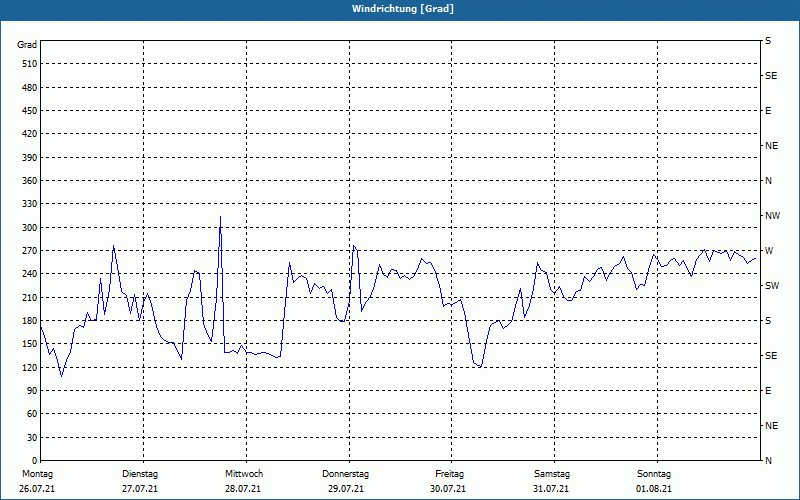Click the chart title "Windrichtung [Grad]"
Image resolution: width=800 pixels, height=500 pixels.
click(x=403, y=9)
